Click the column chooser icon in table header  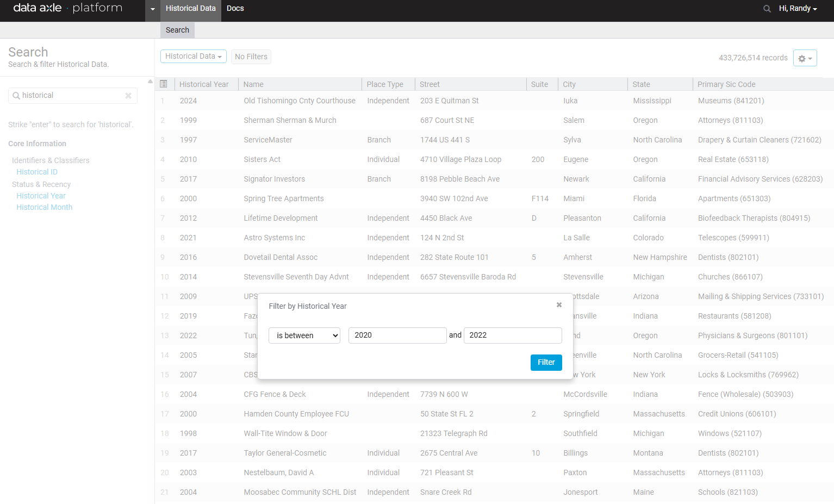(x=164, y=84)
